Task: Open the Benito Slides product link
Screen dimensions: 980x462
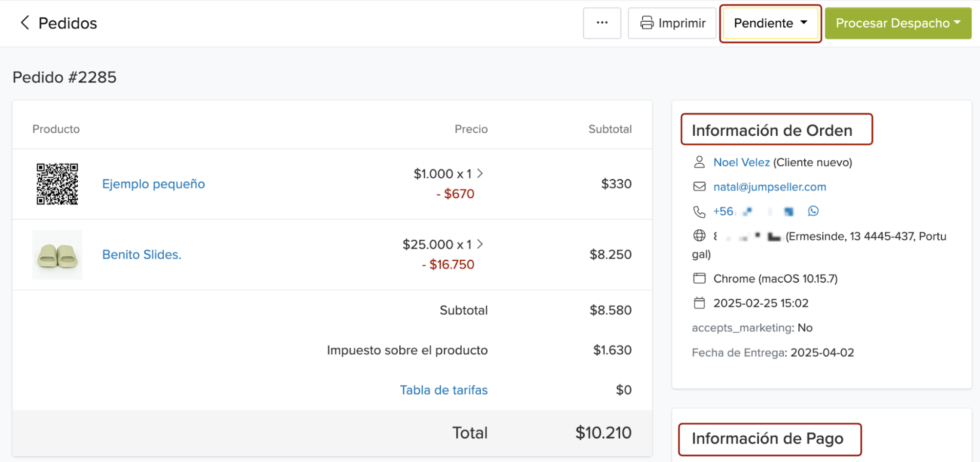Action: (x=142, y=255)
